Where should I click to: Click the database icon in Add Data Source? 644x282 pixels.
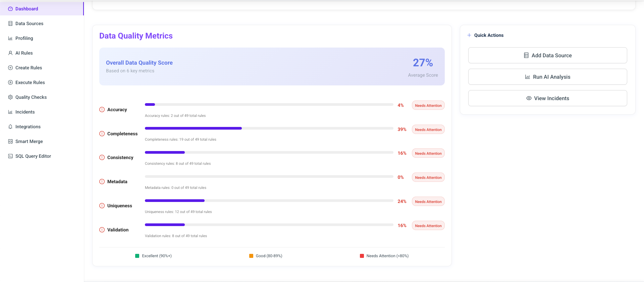pos(526,55)
